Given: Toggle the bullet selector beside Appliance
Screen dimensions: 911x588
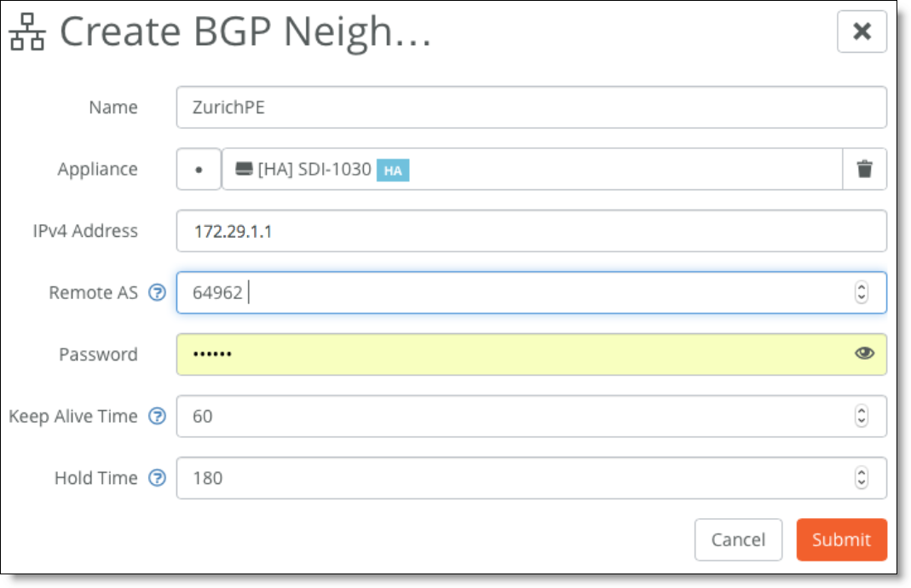Looking at the screenshot, I should click(x=199, y=169).
